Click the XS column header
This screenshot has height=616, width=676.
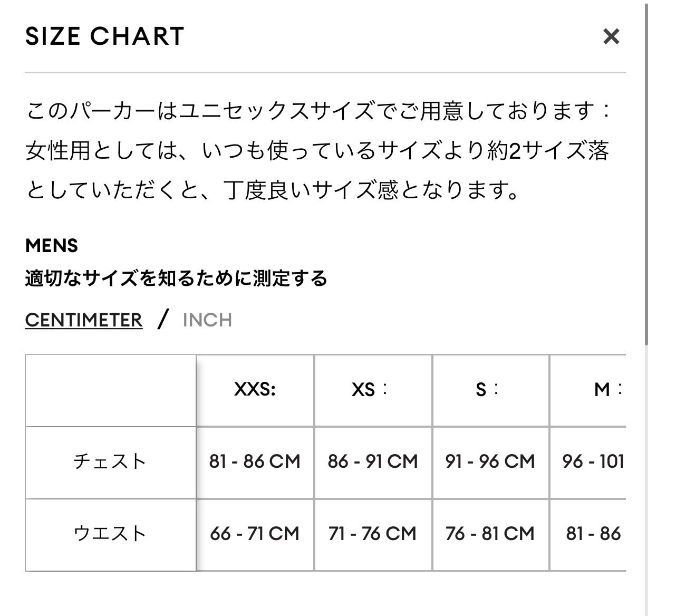pyautogui.click(x=370, y=390)
